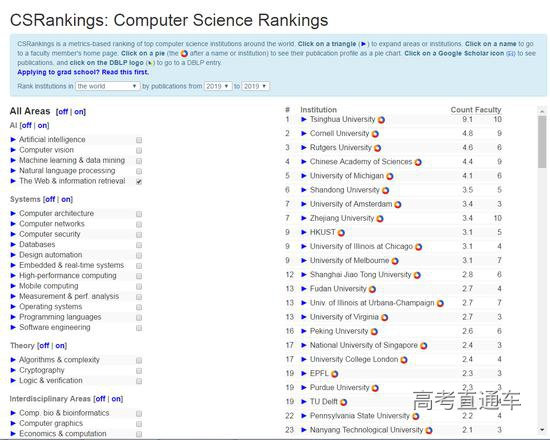This screenshot has height=440, width=550.
Task: Expand Algorithms & complexity triangle
Action: [x=13, y=360]
